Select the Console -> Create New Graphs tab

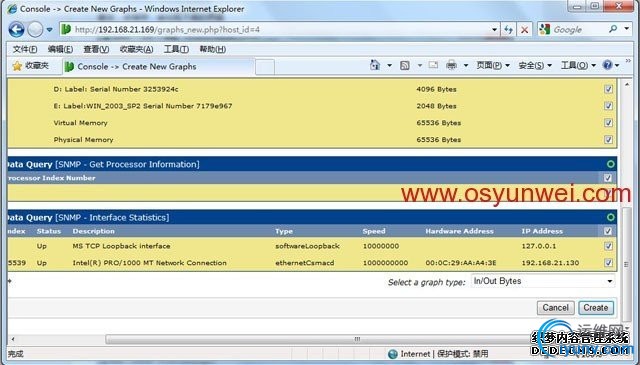click(x=158, y=67)
